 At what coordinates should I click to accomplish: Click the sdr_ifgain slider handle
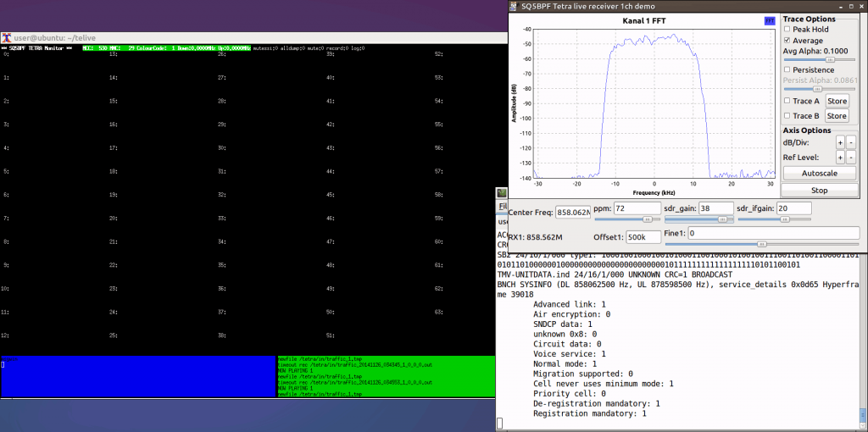784,219
